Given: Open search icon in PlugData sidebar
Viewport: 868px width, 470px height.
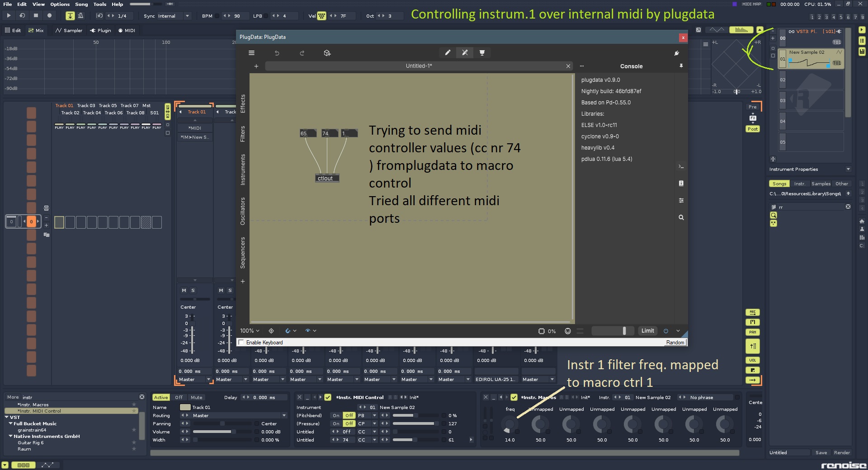Looking at the screenshot, I should [681, 217].
